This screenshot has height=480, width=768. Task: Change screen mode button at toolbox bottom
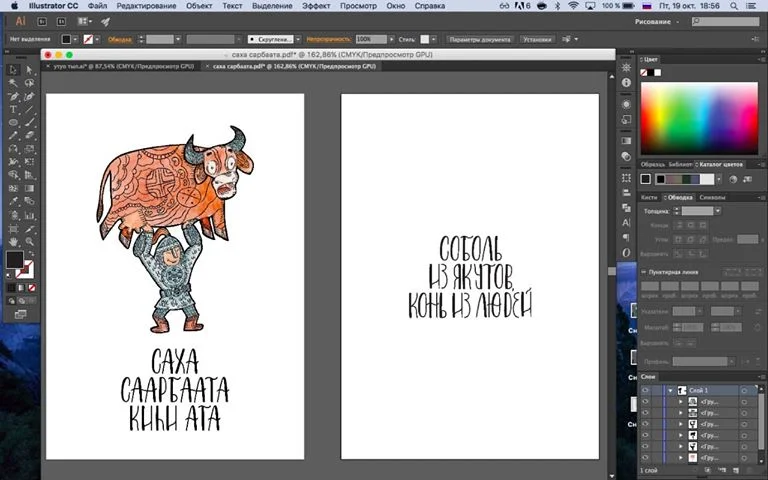tap(20, 314)
